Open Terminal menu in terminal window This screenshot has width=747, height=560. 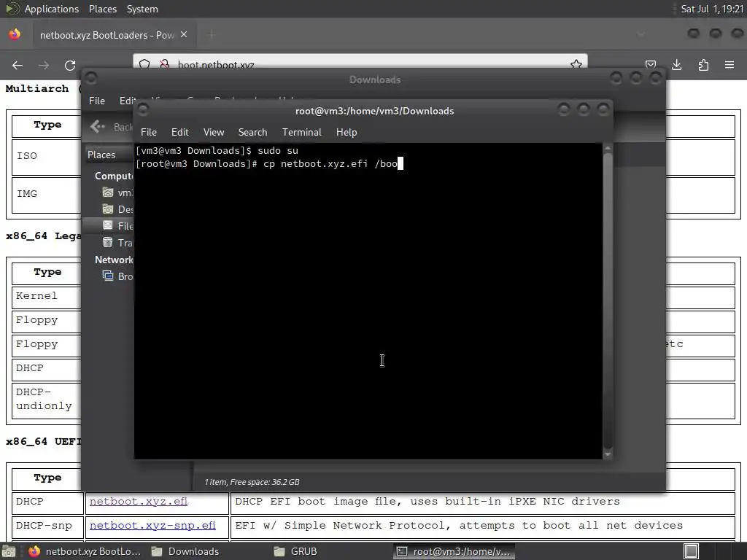(x=301, y=133)
